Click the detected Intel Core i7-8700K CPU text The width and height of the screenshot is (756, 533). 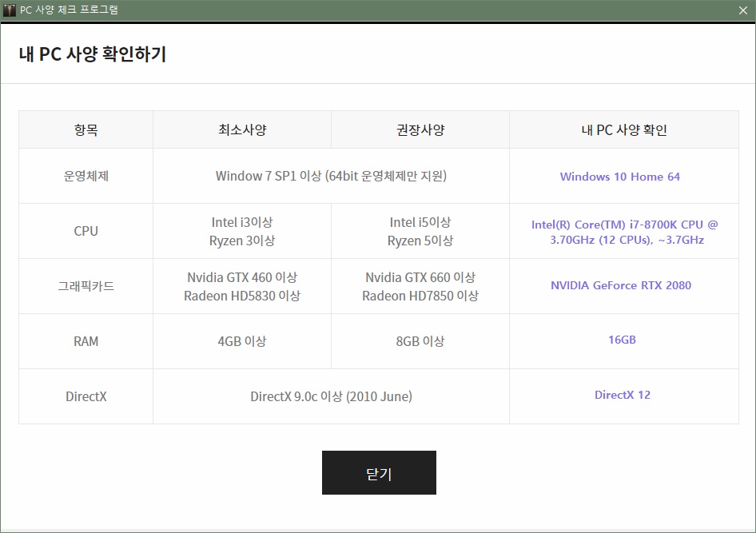pos(624,232)
